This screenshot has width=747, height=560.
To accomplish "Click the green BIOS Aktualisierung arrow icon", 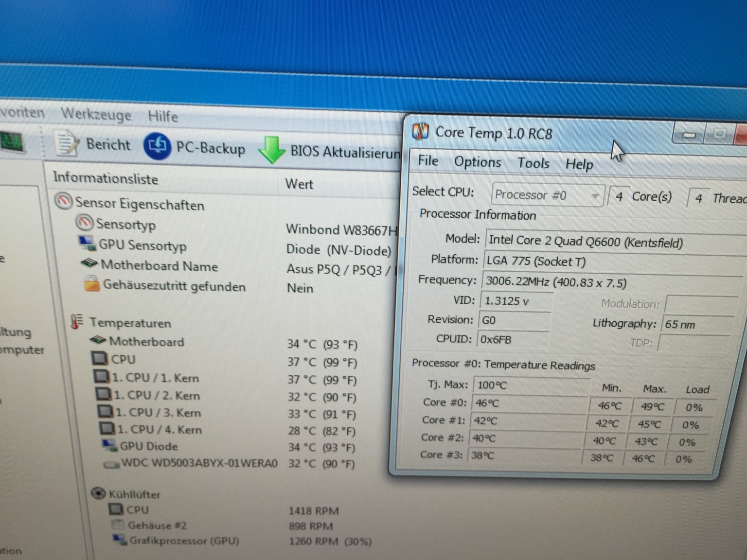I will (x=272, y=150).
